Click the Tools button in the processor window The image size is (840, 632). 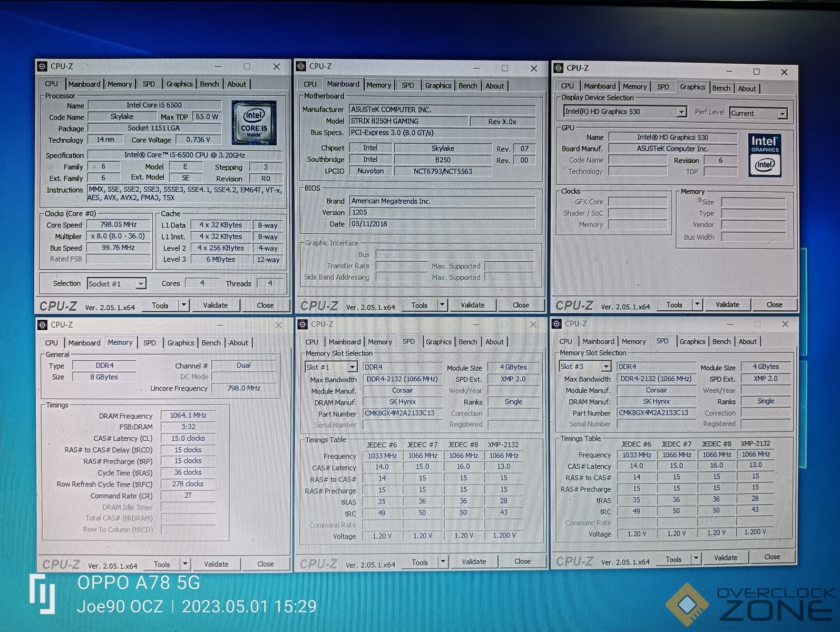click(x=160, y=305)
